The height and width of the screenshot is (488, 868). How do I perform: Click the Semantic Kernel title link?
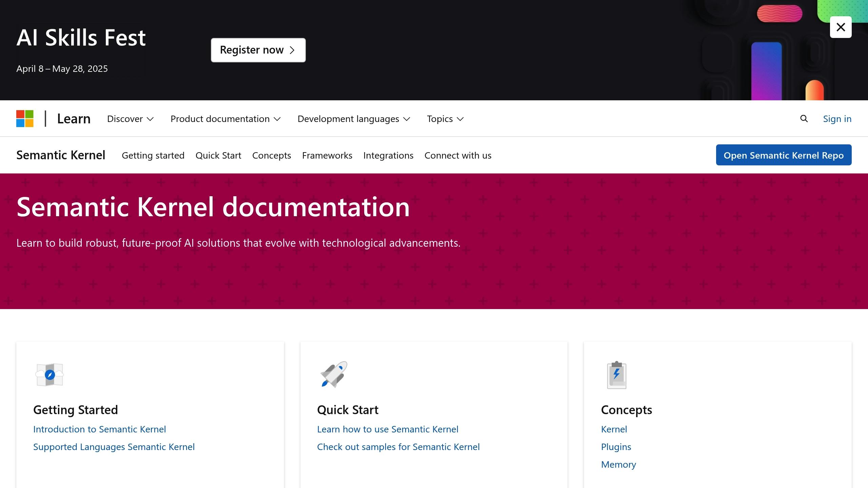click(61, 155)
